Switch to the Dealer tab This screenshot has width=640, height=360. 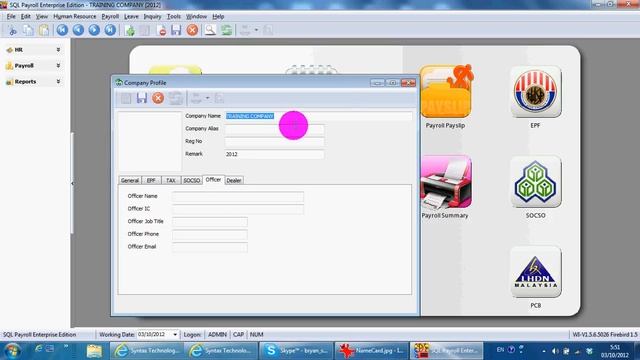234,180
